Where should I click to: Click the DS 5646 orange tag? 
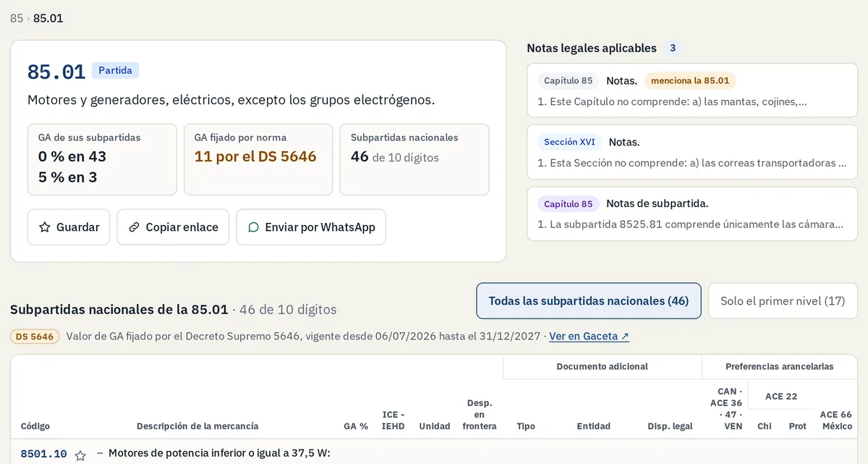click(35, 337)
